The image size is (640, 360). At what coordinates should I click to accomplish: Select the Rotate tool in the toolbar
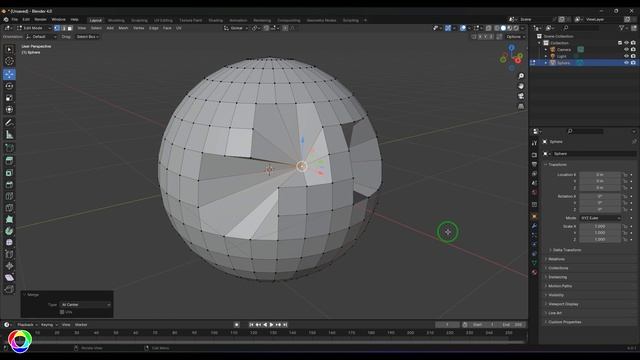[x=9, y=86]
